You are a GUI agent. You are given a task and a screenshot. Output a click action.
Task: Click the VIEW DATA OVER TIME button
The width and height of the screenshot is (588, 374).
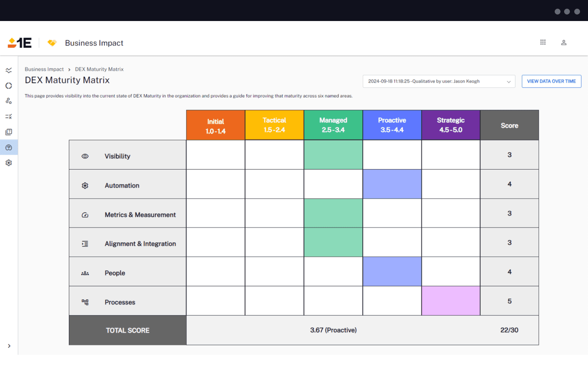[551, 81]
